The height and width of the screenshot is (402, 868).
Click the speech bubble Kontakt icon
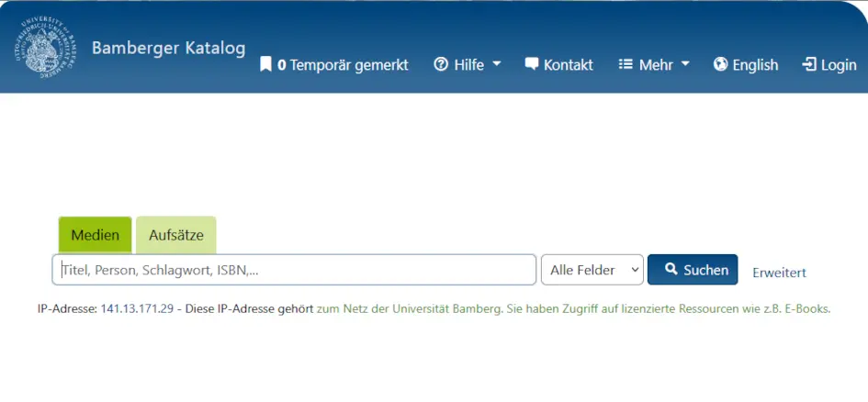pyautogui.click(x=532, y=64)
